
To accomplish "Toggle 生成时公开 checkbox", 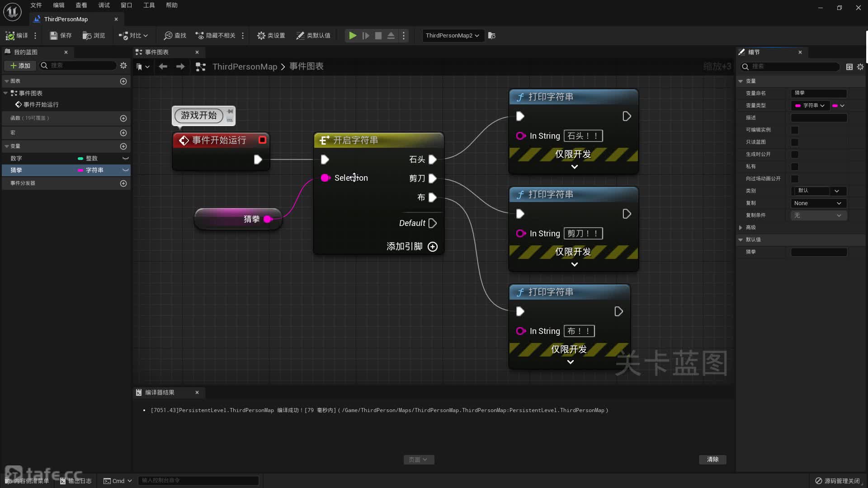I will click(x=794, y=155).
